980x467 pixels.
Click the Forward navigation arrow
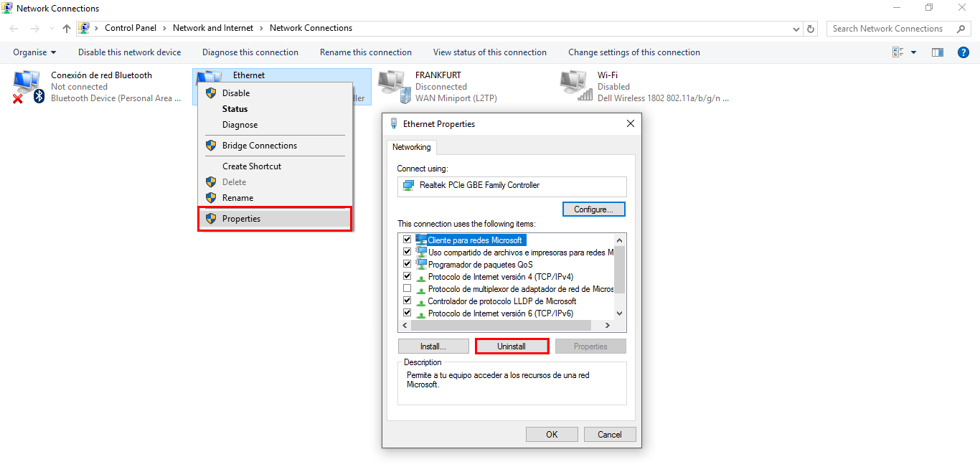[x=34, y=29]
